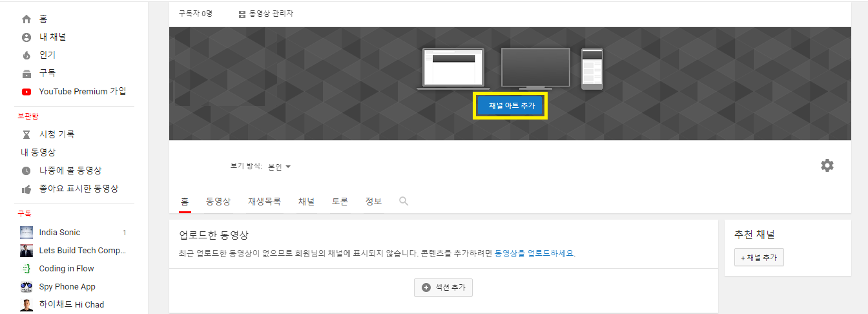Open channel settings gear icon
Screen dimensions: 868x314
pyautogui.click(x=827, y=165)
